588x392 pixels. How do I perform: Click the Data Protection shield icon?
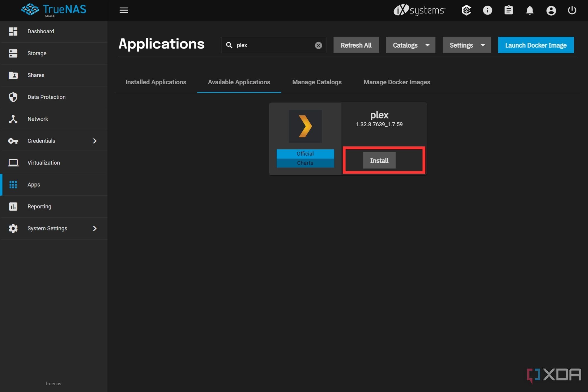click(x=13, y=97)
